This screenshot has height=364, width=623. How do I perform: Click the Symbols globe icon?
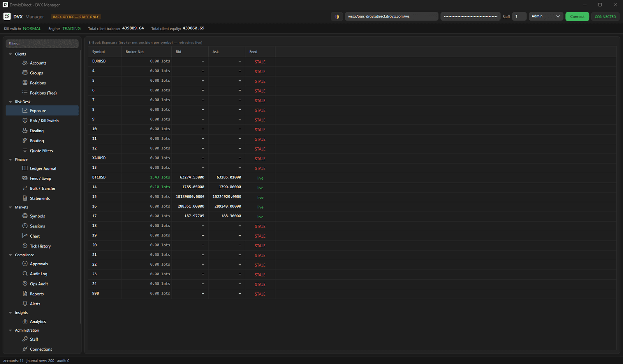pos(25,216)
